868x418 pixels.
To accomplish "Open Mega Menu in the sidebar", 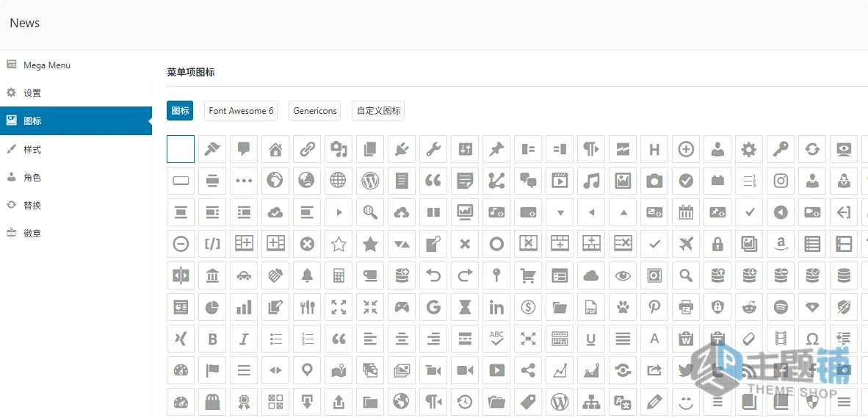I will tap(76, 65).
